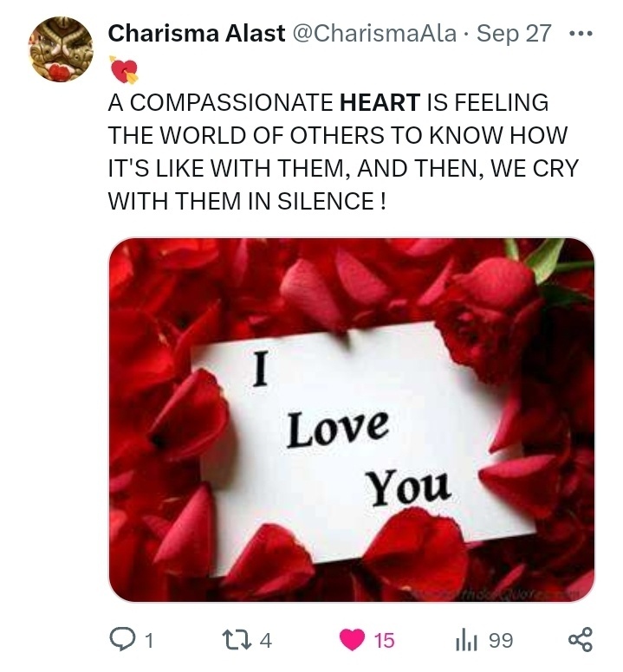Share the tweet using the share icon
623x672 pixels.
pos(581,640)
